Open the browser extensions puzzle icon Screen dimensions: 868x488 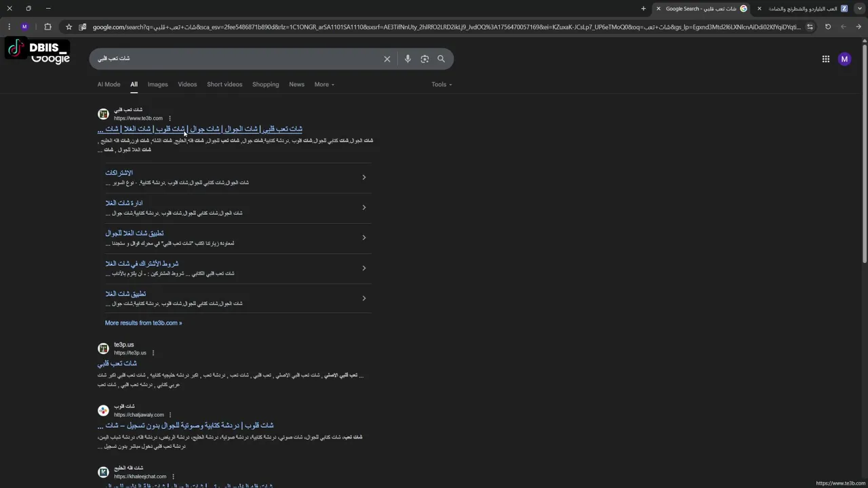click(47, 27)
